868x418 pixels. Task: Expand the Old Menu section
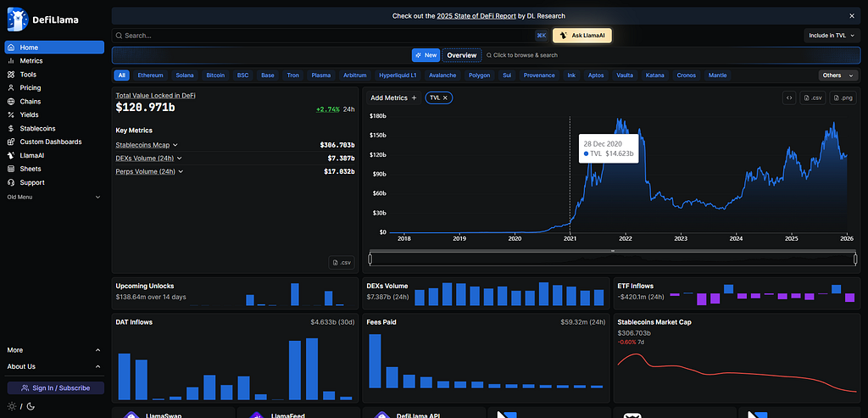click(54, 197)
